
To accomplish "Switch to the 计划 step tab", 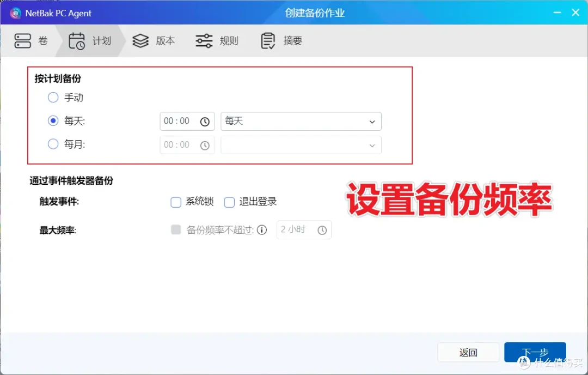I will click(90, 41).
